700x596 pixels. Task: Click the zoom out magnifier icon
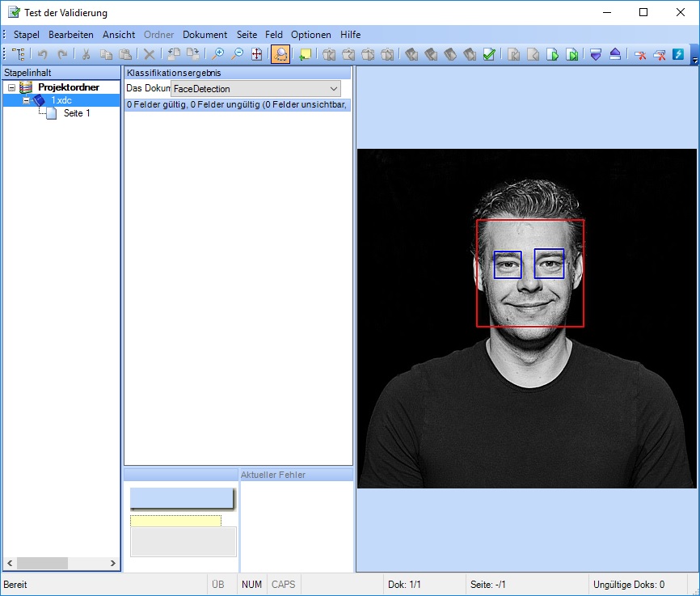(x=237, y=54)
